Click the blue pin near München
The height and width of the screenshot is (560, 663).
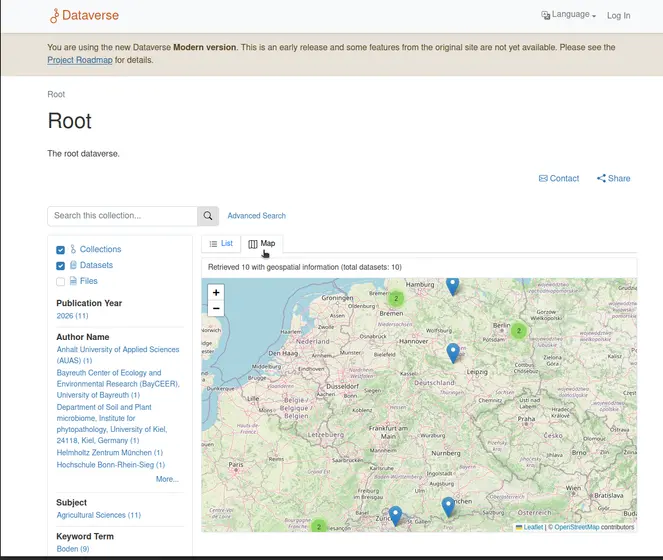point(448,507)
